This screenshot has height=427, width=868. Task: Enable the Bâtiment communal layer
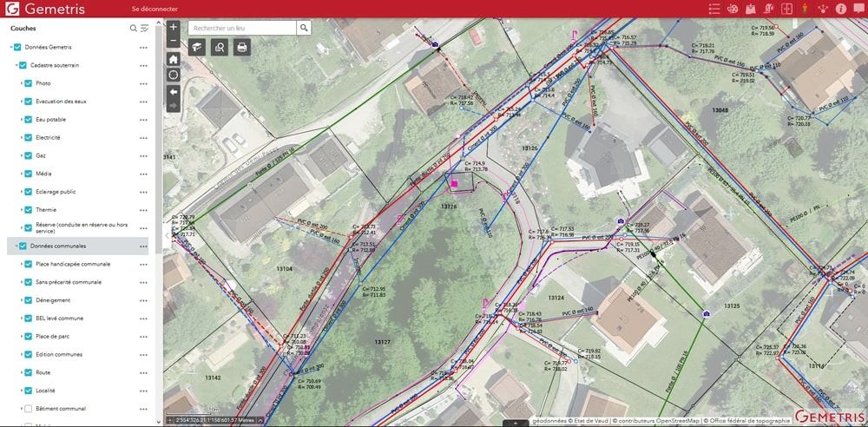(x=29, y=409)
